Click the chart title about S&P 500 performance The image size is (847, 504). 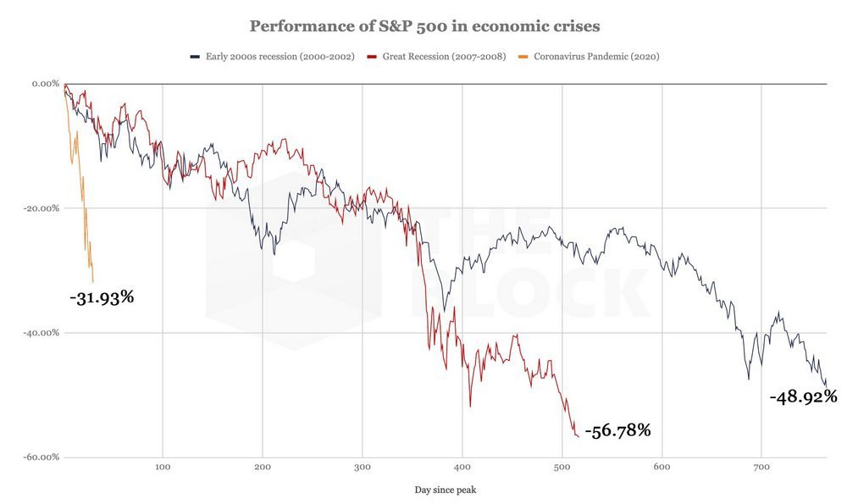tap(424, 26)
